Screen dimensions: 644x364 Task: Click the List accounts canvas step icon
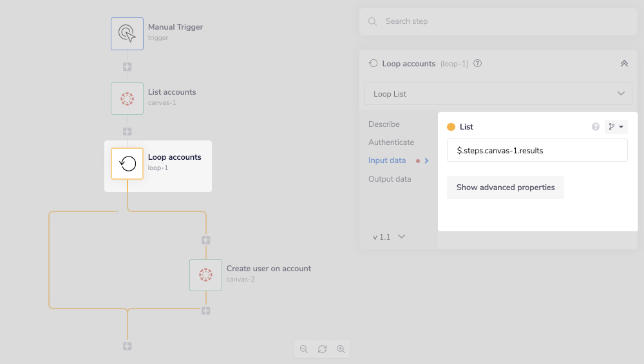click(x=127, y=99)
